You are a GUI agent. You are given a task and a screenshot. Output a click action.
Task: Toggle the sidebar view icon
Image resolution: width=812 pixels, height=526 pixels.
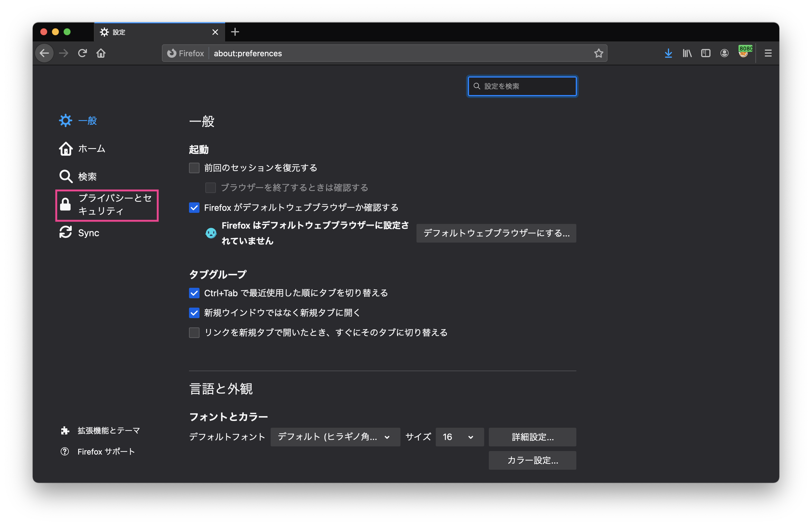coord(706,53)
